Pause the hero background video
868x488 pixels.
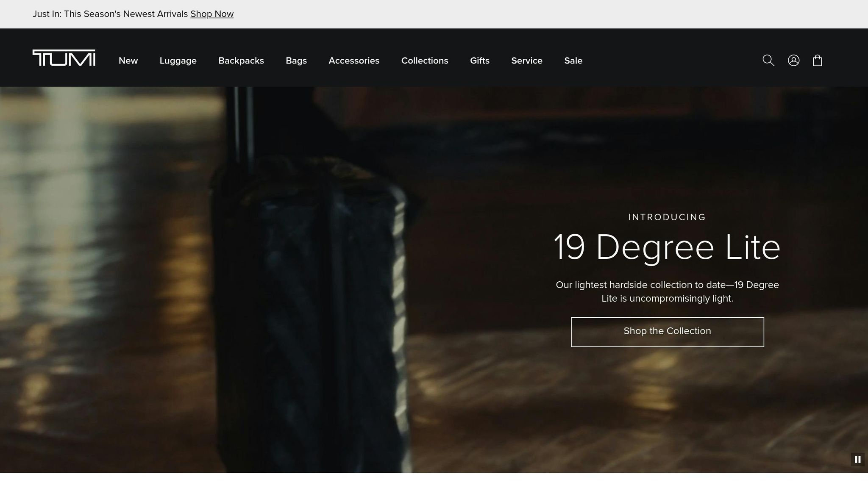858,460
